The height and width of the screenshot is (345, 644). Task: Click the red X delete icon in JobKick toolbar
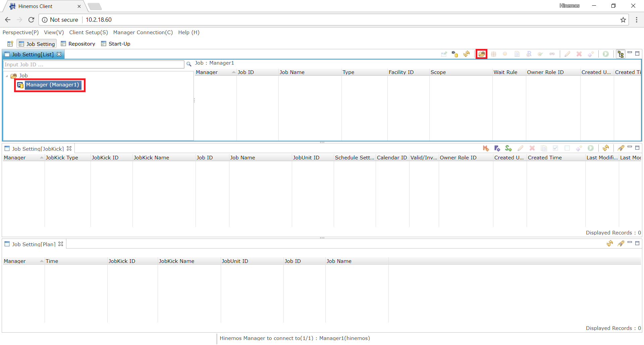coord(532,148)
